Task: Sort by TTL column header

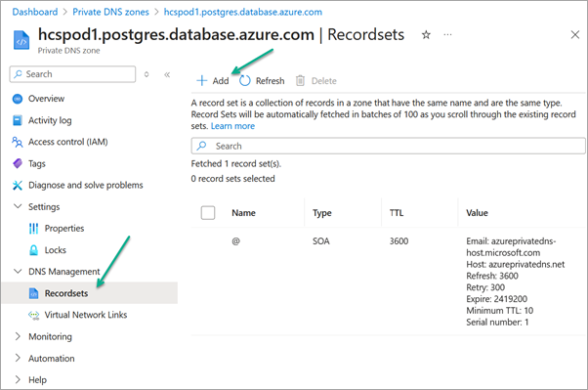Action: 397,213
